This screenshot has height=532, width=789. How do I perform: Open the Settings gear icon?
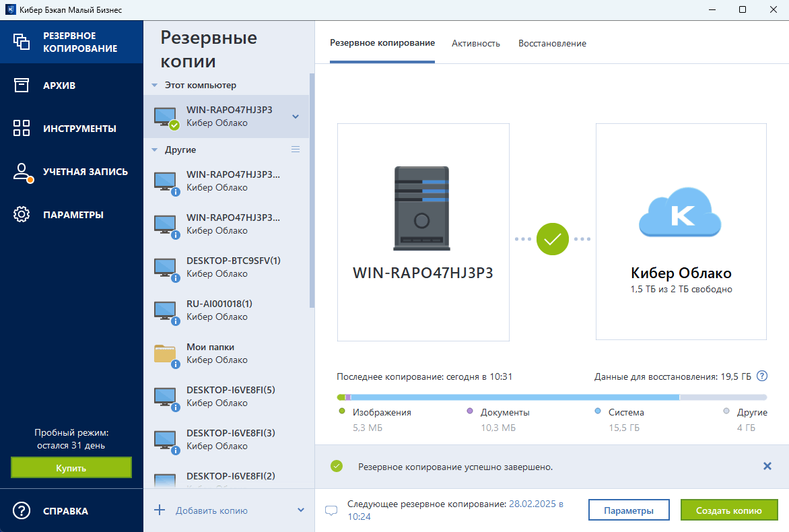(22, 215)
